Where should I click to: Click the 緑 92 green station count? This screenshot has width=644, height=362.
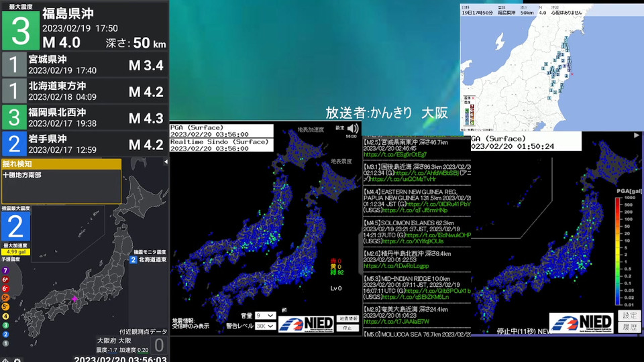(337, 272)
